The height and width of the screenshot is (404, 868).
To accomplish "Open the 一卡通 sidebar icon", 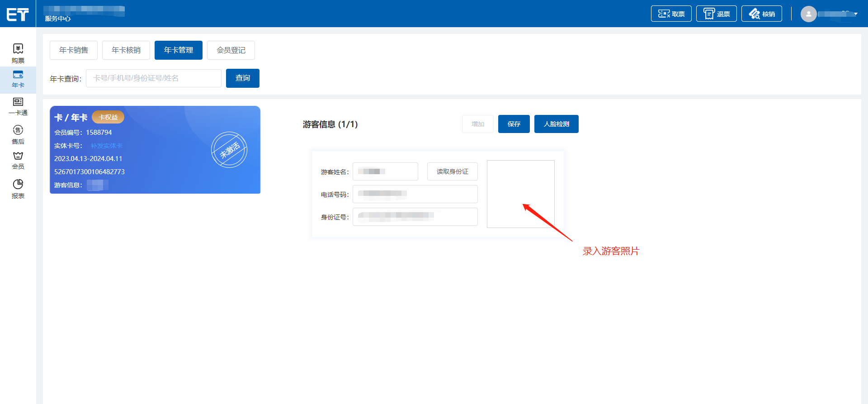I will click(18, 106).
